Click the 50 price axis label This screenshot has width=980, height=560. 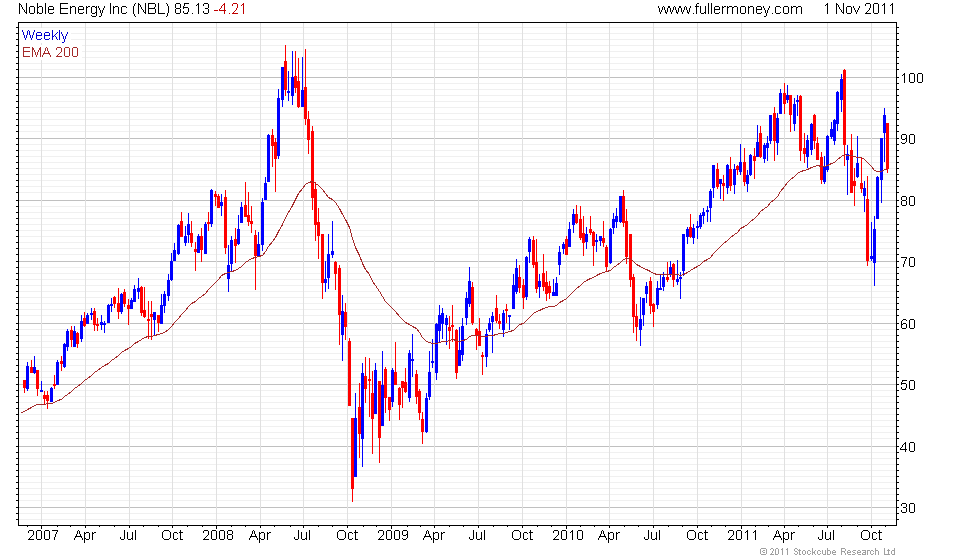[908, 385]
